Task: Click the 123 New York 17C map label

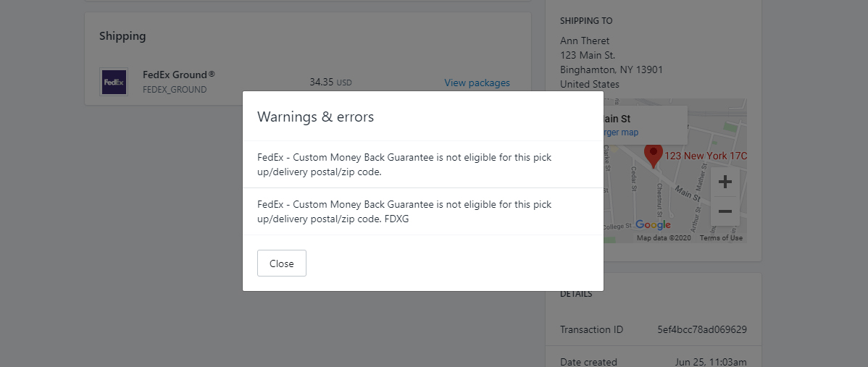Action: click(x=705, y=156)
